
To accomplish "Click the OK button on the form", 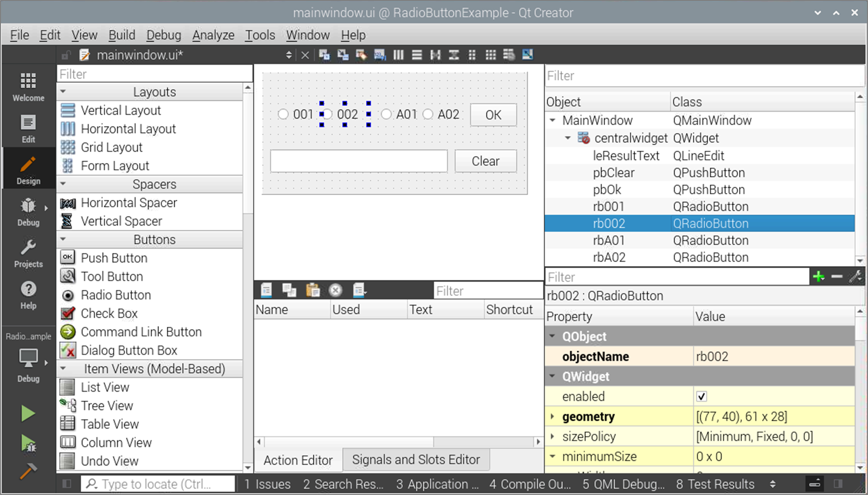I will coord(494,115).
